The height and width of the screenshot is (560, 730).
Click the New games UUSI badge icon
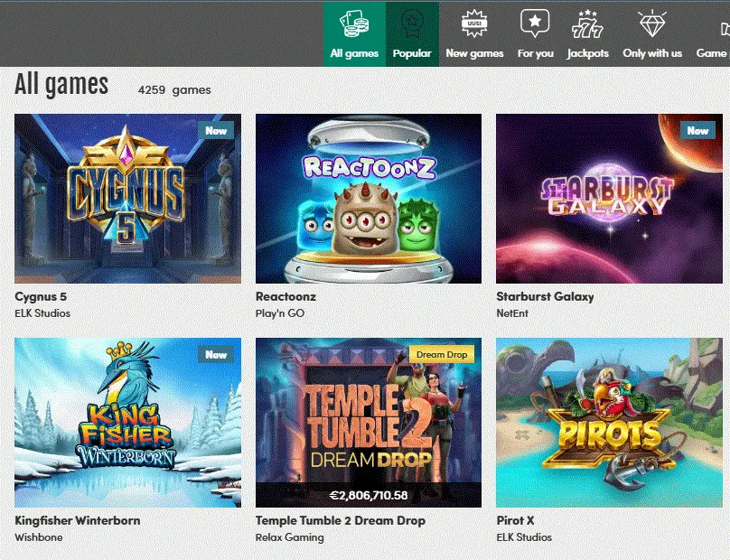(x=474, y=23)
